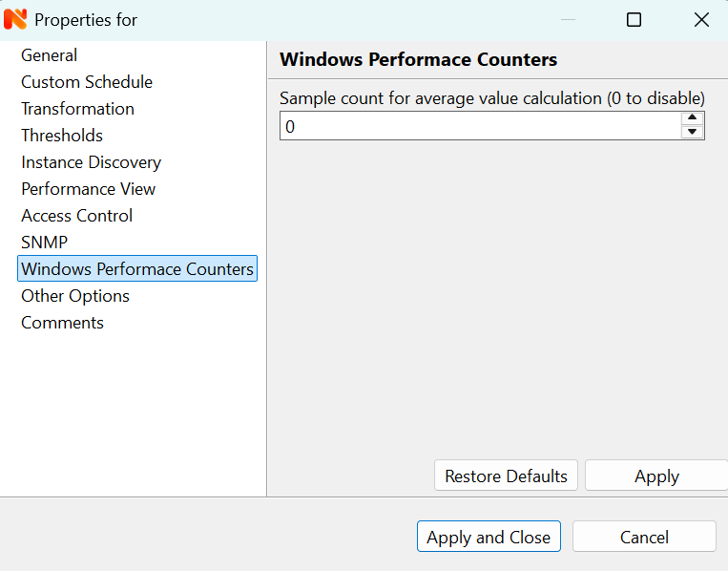Cancel the properties dialog
Viewport: 728px width, 571px height.
[x=644, y=537]
